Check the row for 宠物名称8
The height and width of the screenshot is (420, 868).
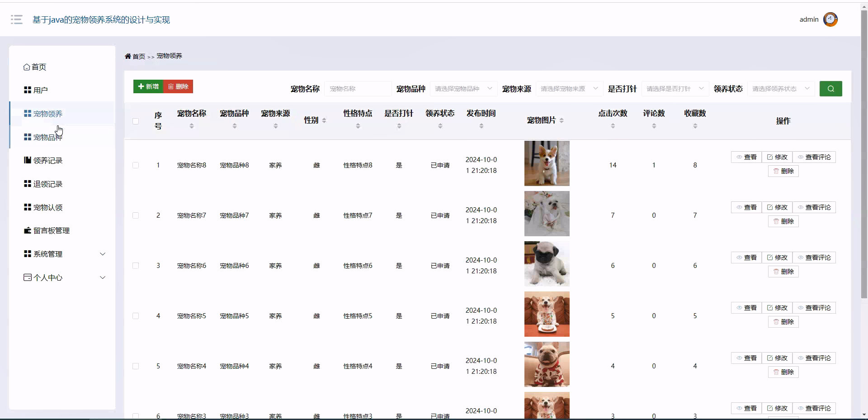coord(136,165)
